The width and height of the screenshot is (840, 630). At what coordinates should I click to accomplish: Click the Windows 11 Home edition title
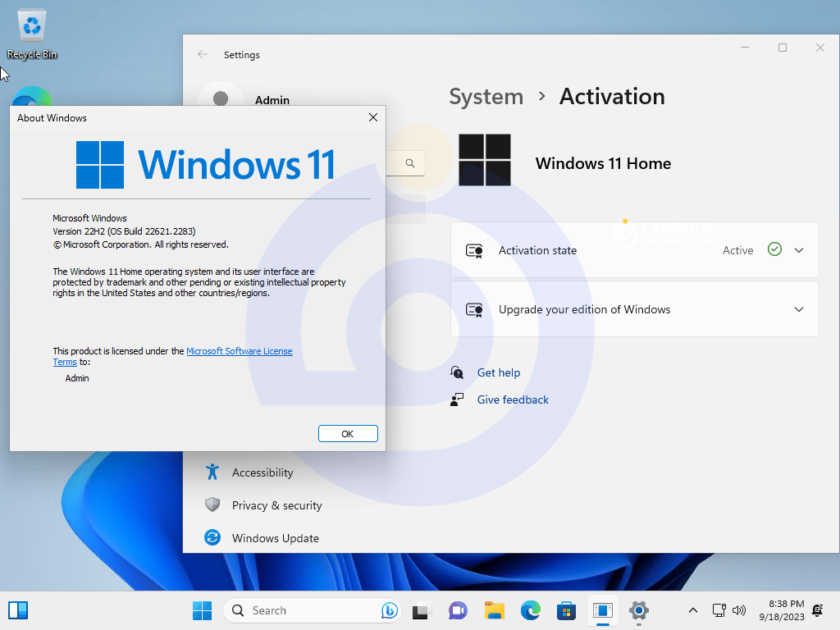(x=603, y=163)
